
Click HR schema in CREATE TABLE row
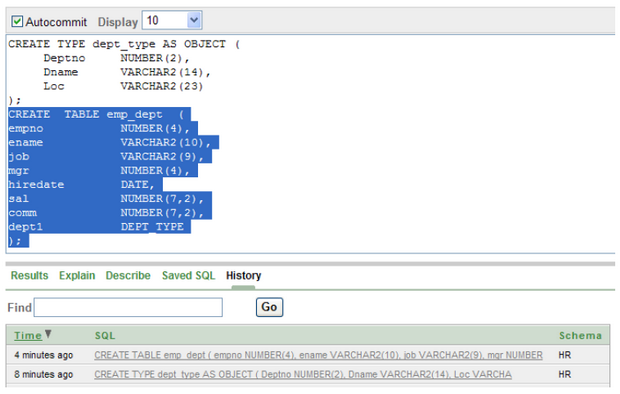click(x=565, y=355)
